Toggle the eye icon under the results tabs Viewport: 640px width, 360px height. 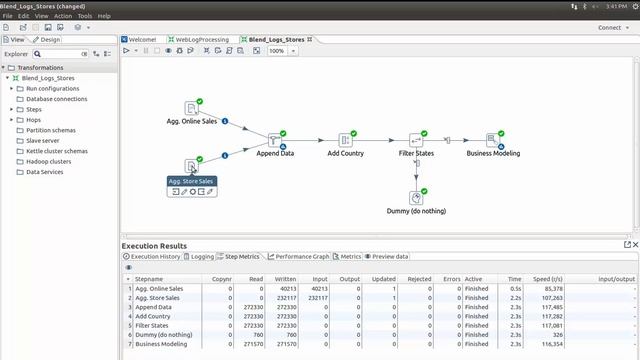(129, 267)
